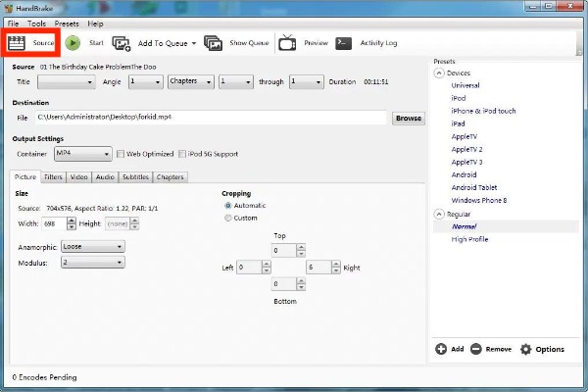Click the Top crop spinner arrows
The height and width of the screenshot is (392, 588).
[x=301, y=250]
